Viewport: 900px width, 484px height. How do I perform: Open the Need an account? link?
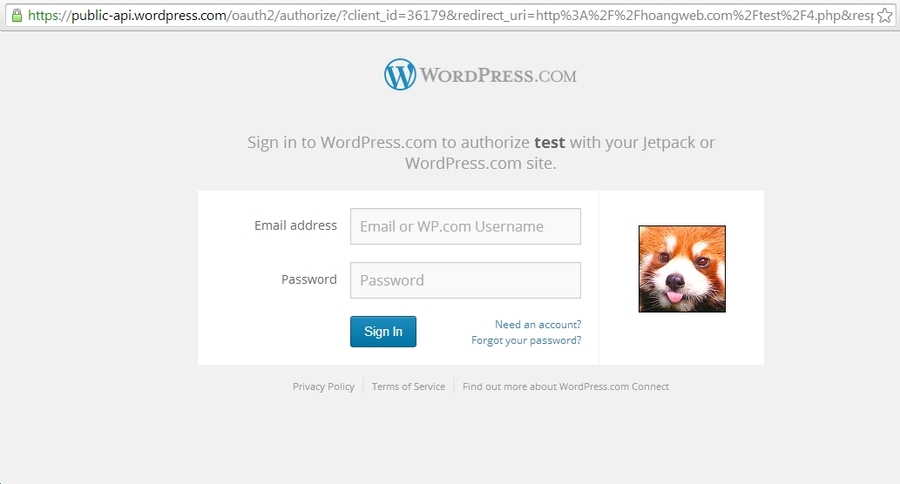pyautogui.click(x=538, y=324)
